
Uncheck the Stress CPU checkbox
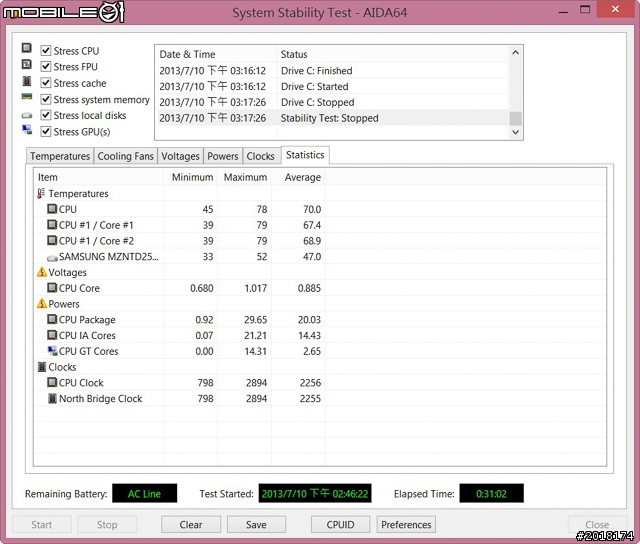[46, 51]
